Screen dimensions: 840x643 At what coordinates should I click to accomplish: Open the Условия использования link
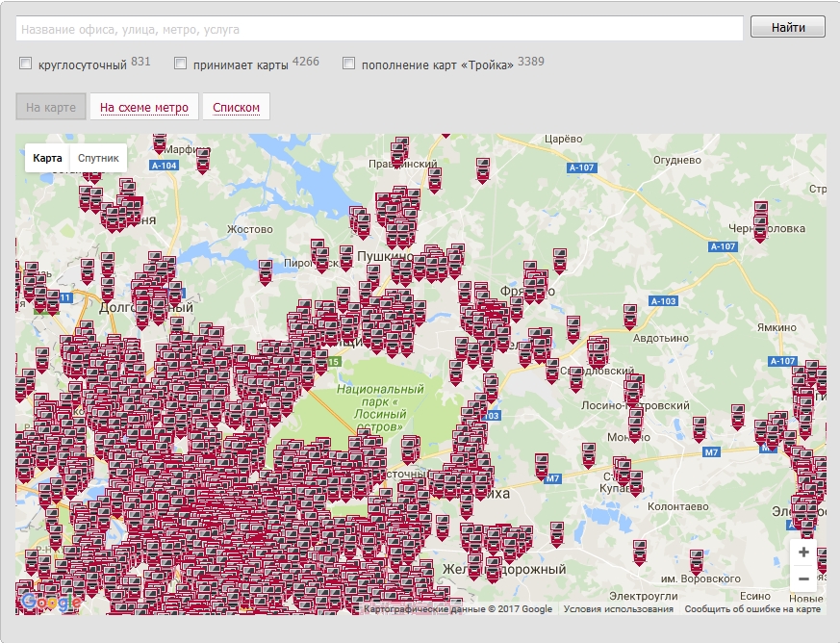point(618,608)
